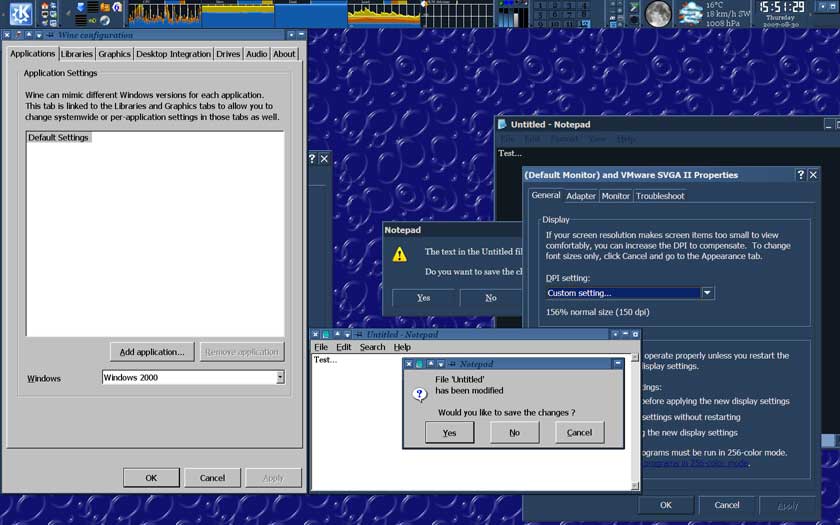
Task: Click the weather cloud icon in the top panel
Action: point(689,13)
